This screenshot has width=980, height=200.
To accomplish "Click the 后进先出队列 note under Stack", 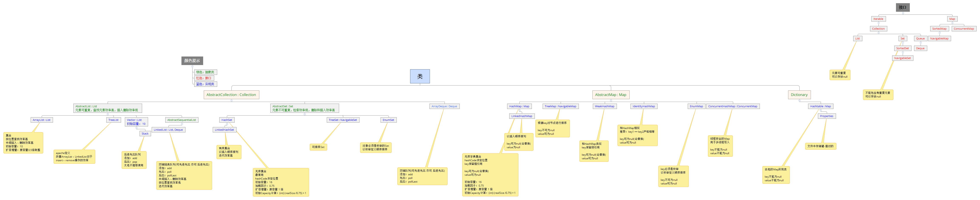I will (134, 160).
